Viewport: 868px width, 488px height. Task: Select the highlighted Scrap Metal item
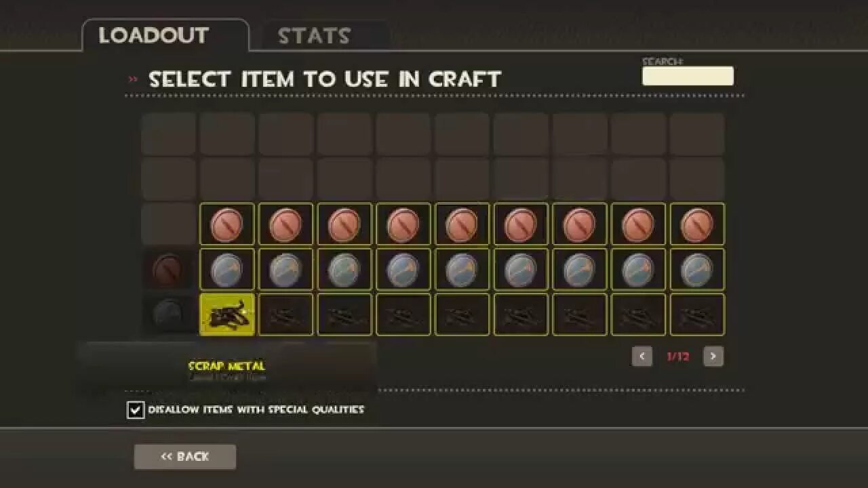point(227,314)
